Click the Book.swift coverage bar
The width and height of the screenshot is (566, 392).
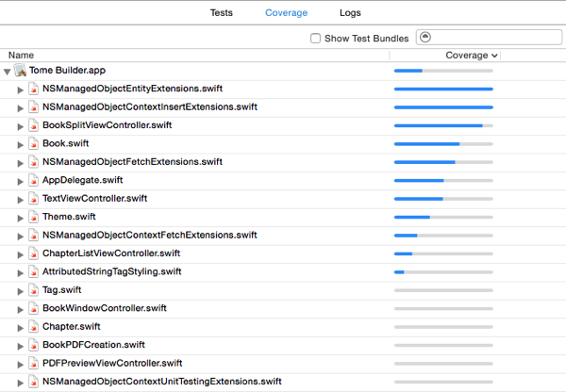click(443, 144)
